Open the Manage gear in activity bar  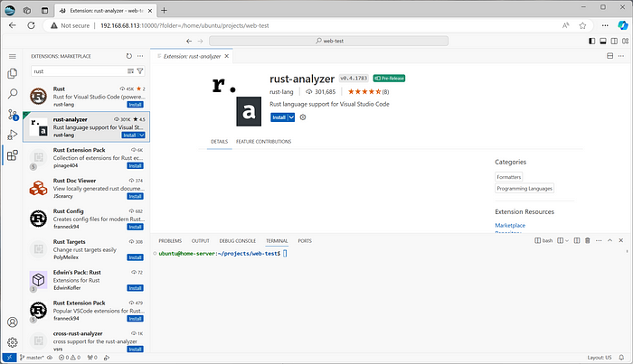13,342
